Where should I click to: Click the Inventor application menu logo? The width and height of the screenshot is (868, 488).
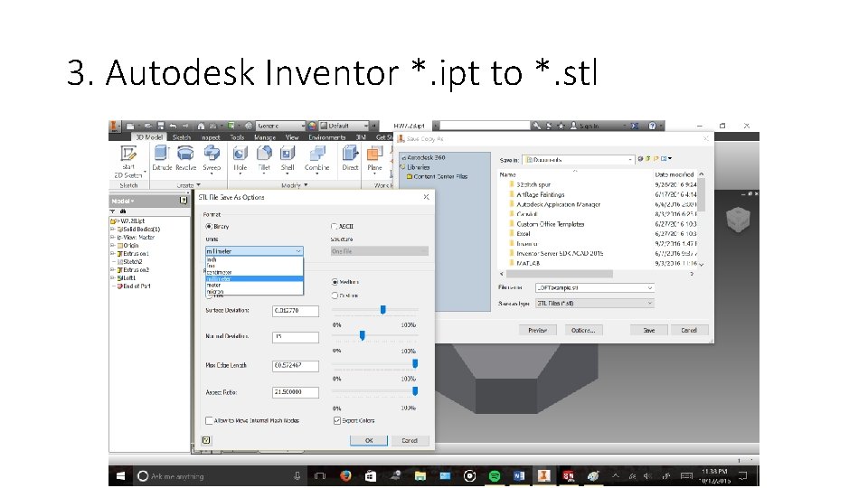point(114,127)
